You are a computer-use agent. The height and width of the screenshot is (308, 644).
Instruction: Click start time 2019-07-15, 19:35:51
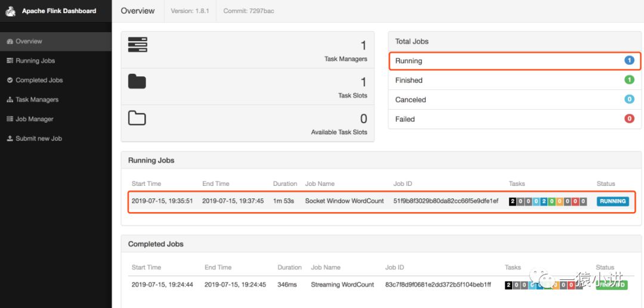click(x=162, y=201)
